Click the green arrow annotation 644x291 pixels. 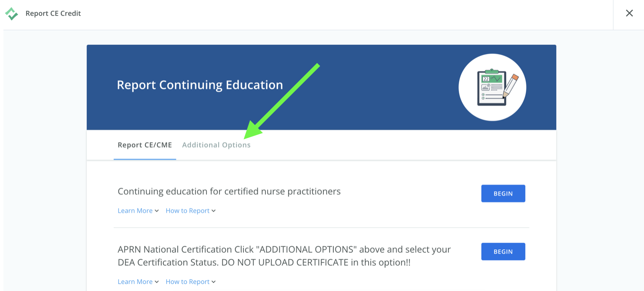click(x=281, y=101)
